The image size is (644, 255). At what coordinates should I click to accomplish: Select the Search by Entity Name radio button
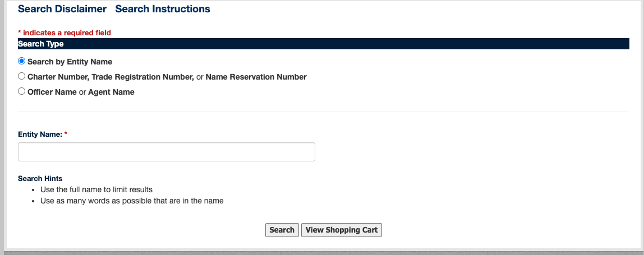coord(22,61)
